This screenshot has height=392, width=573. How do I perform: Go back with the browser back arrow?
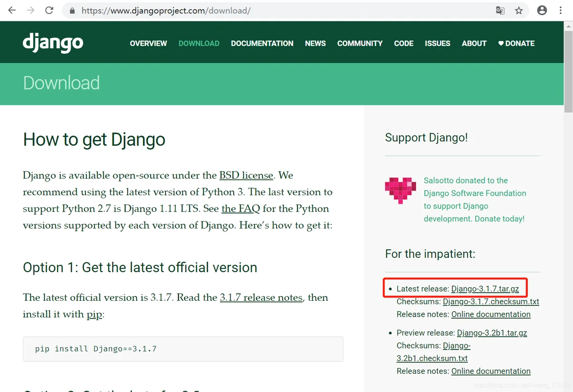tap(12, 10)
